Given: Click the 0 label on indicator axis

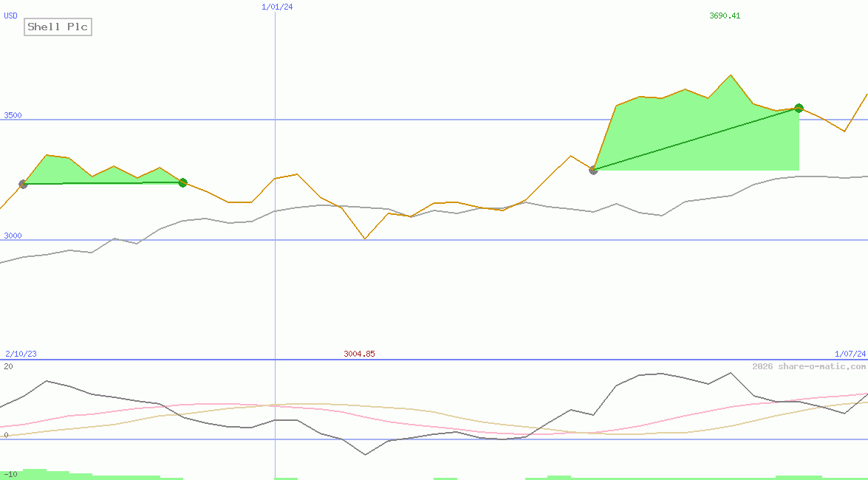Looking at the screenshot, I should [x=6, y=435].
